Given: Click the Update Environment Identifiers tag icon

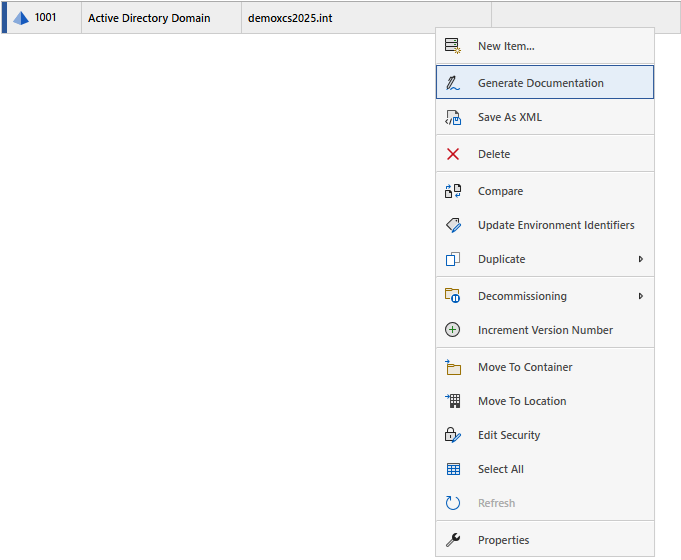Looking at the screenshot, I should click(x=452, y=225).
